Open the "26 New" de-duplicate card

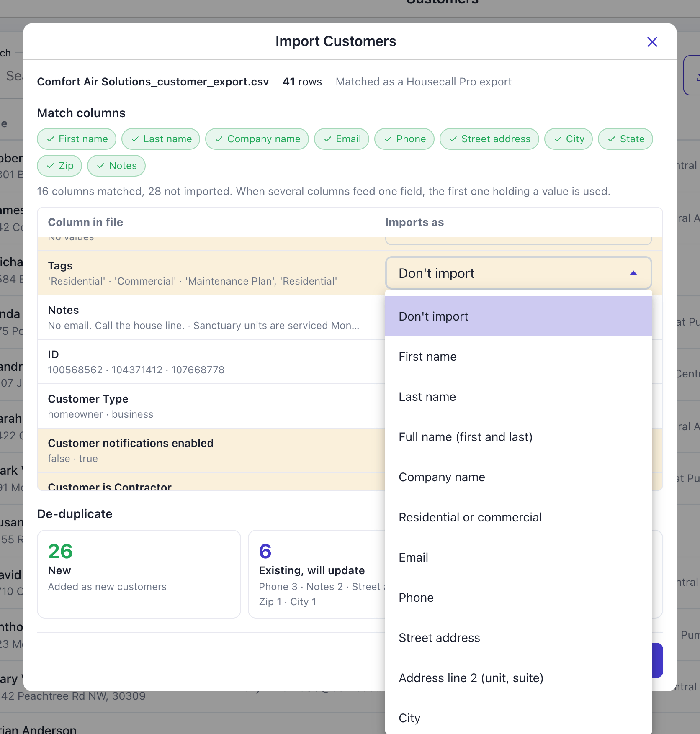coord(139,574)
